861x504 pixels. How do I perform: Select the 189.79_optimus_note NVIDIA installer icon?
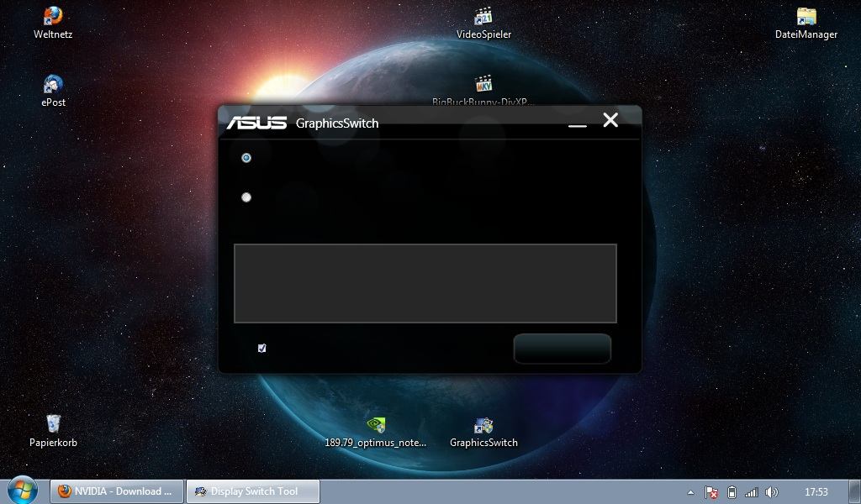376,432
